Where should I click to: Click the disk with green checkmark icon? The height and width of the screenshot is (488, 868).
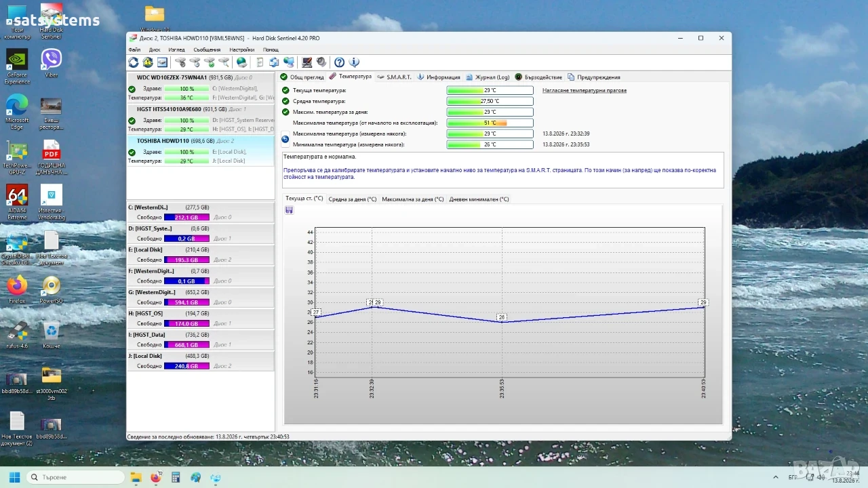(x=210, y=62)
